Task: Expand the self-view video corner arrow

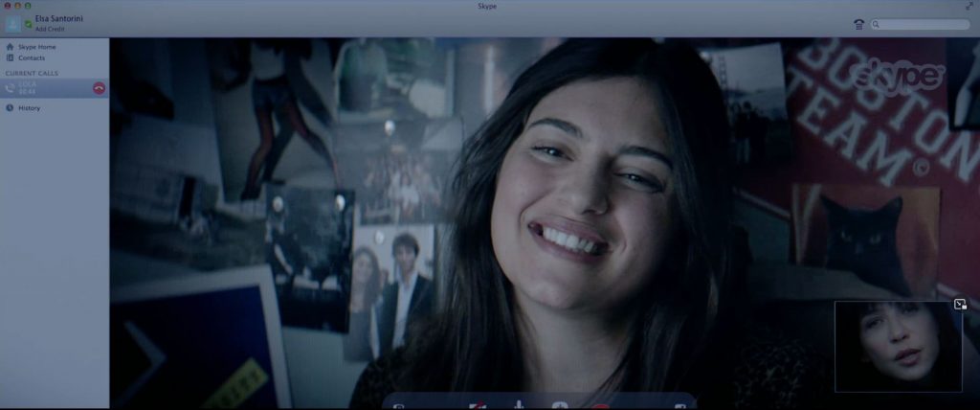Action: pyautogui.click(x=960, y=305)
